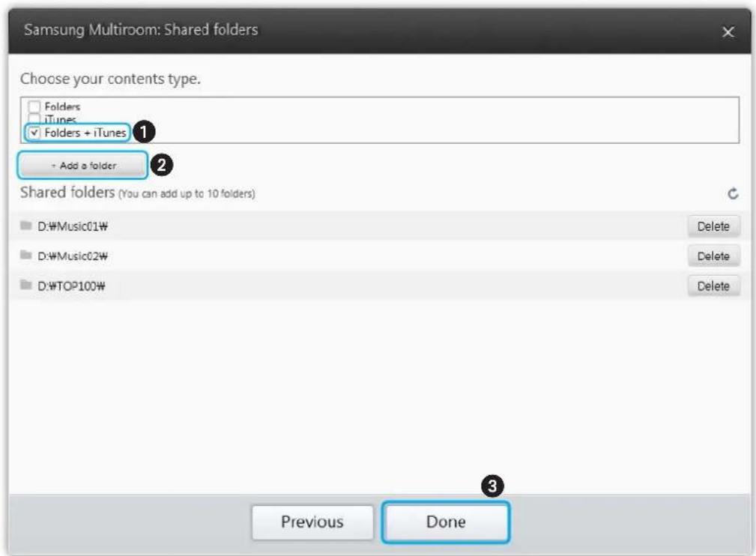Refresh the shared folders list

point(733,193)
